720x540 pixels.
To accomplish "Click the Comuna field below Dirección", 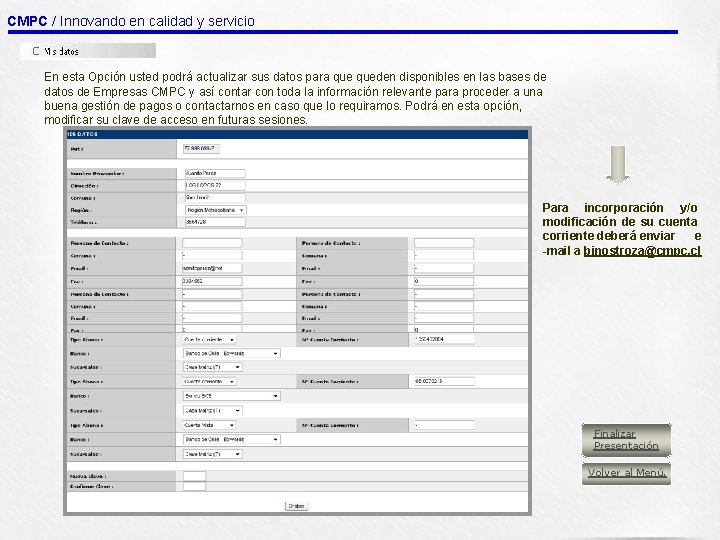I will pyautogui.click(x=215, y=197).
